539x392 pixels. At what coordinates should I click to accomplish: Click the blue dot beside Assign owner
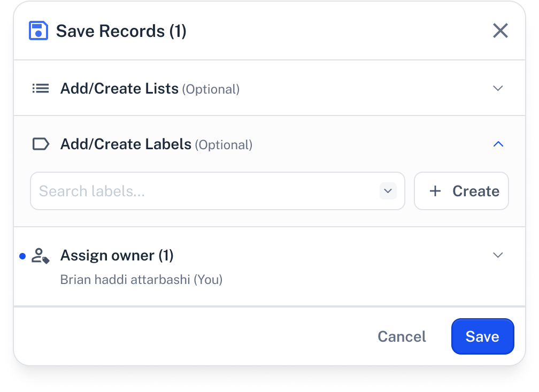click(22, 256)
